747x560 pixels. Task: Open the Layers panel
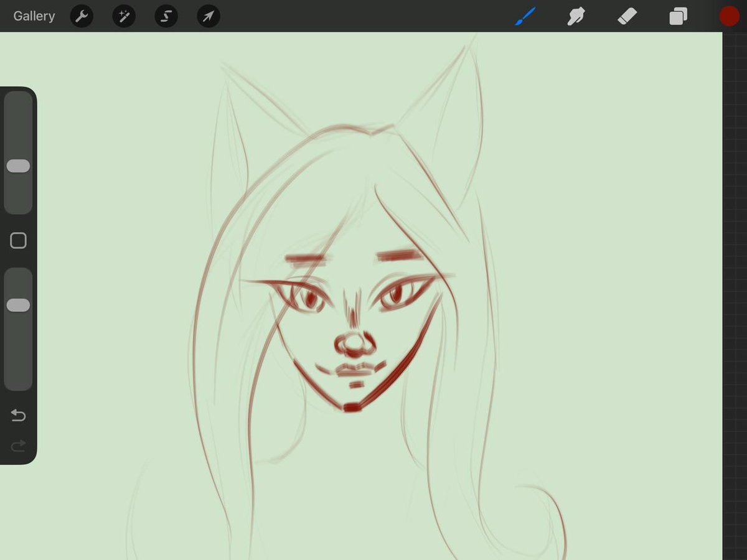(x=678, y=16)
